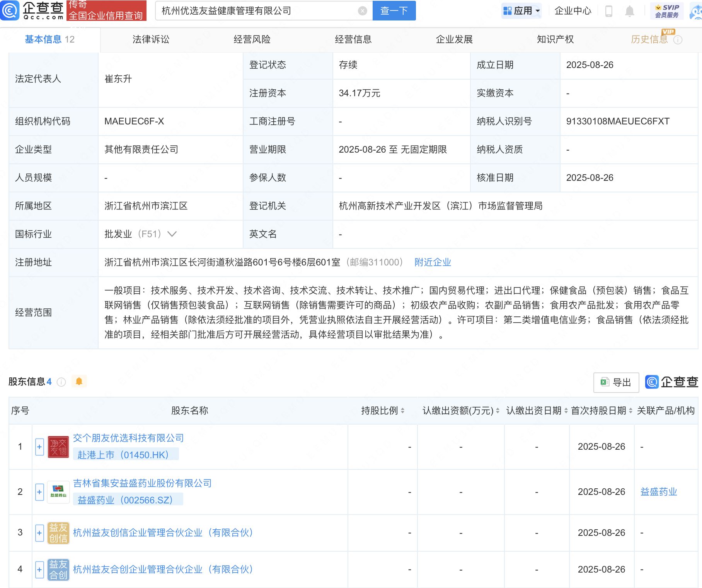Click the Qichacha logo icon
Image resolution: width=702 pixels, height=588 pixels.
[10, 10]
